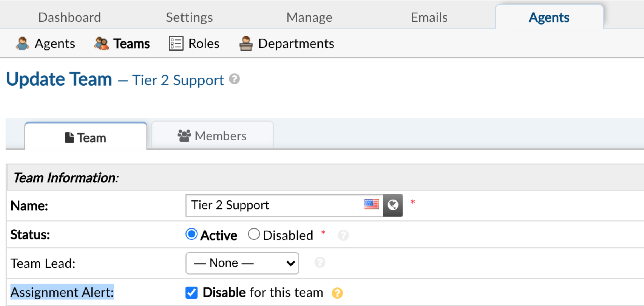644x306 pixels.
Task: Select the Disabled status radio button
Action: point(254,234)
